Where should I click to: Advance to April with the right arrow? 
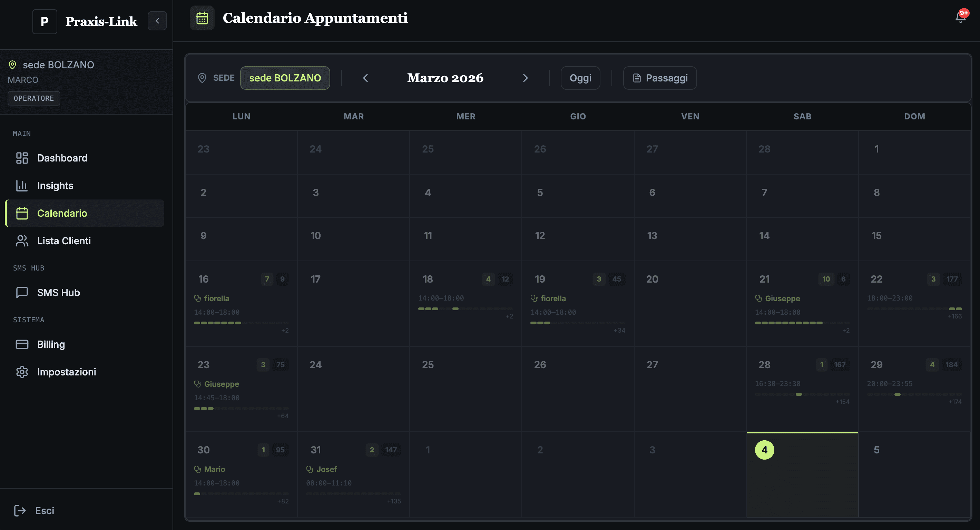pyautogui.click(x=526, y=78)
